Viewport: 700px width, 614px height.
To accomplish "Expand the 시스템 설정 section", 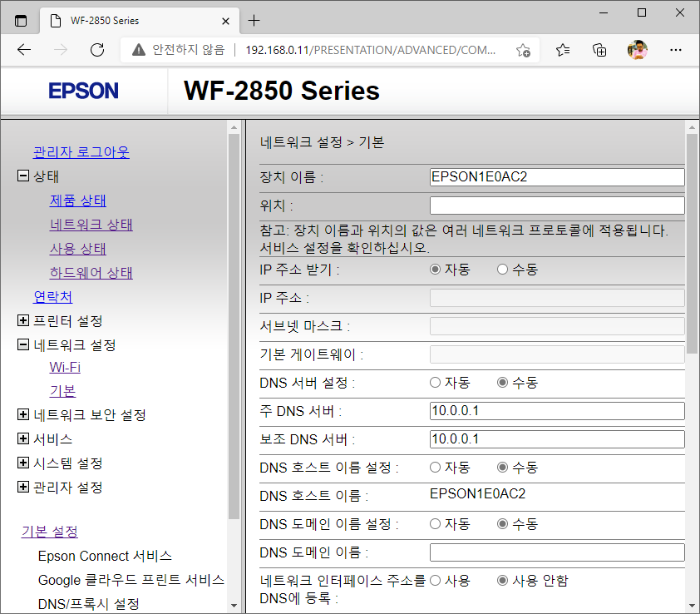I will (x=23, y=463).
